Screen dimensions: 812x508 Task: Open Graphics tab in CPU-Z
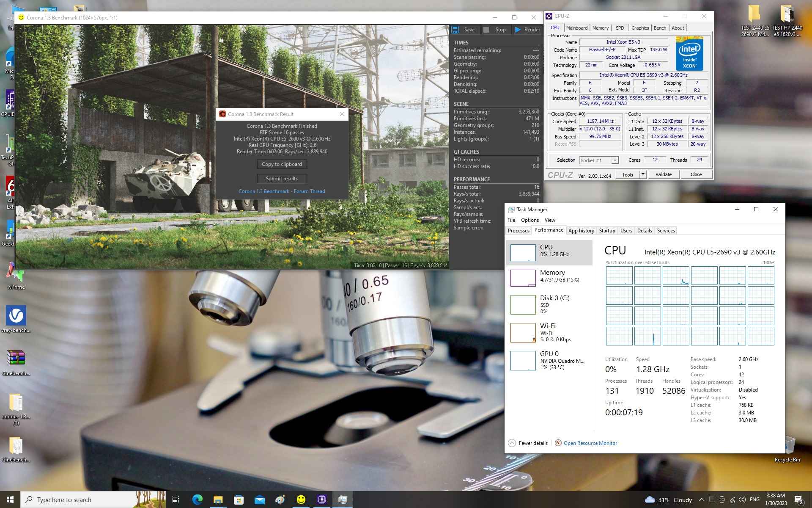click(640, 28)
